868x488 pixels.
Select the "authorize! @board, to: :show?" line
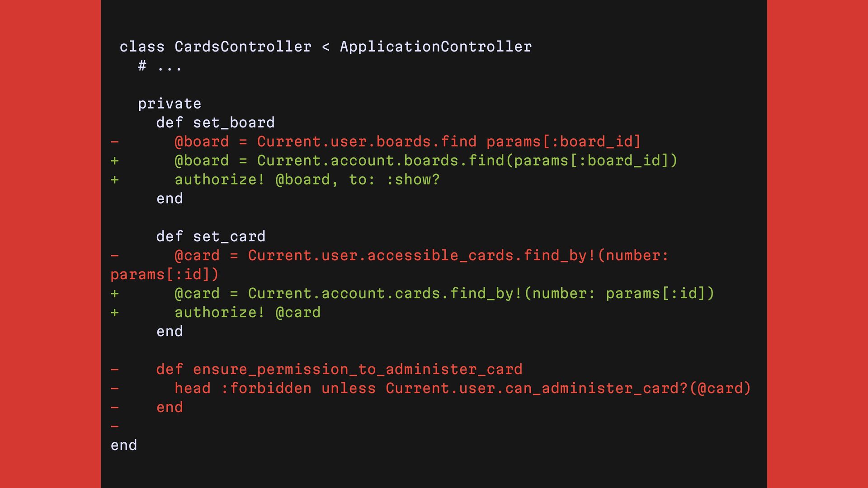point(307,180)
